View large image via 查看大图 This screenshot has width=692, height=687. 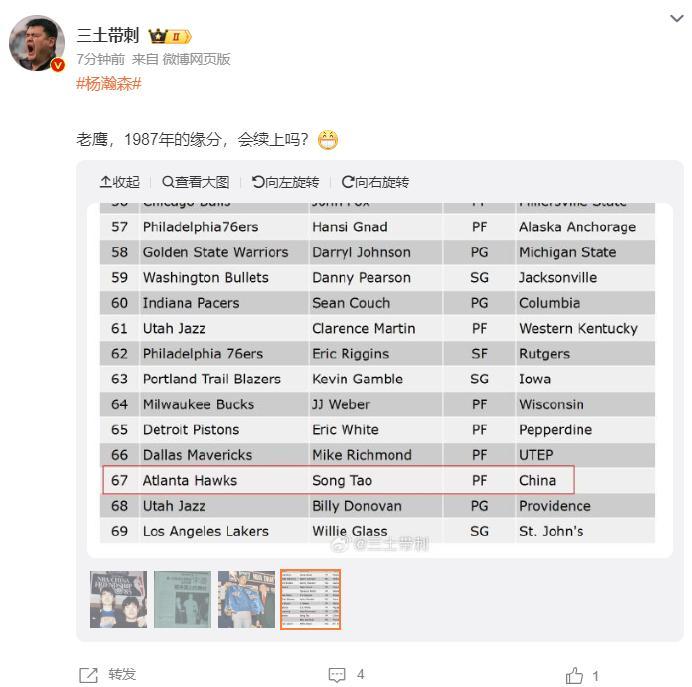(196, 182)
